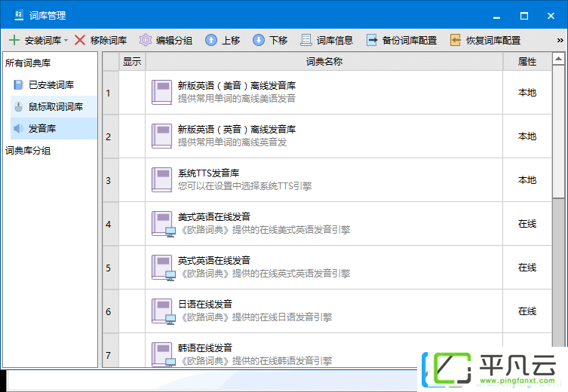Click the 备份词库配置 export icon

click(x=372, y=40)
